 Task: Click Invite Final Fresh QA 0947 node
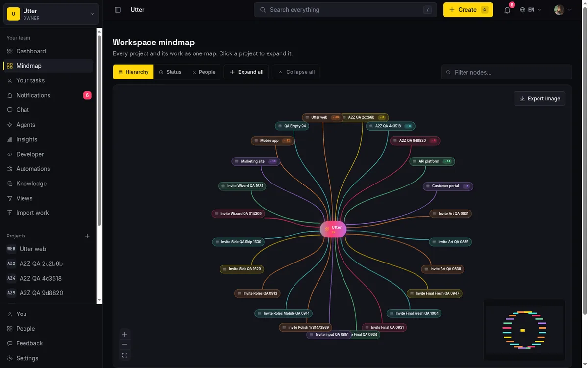pos(435,294)
